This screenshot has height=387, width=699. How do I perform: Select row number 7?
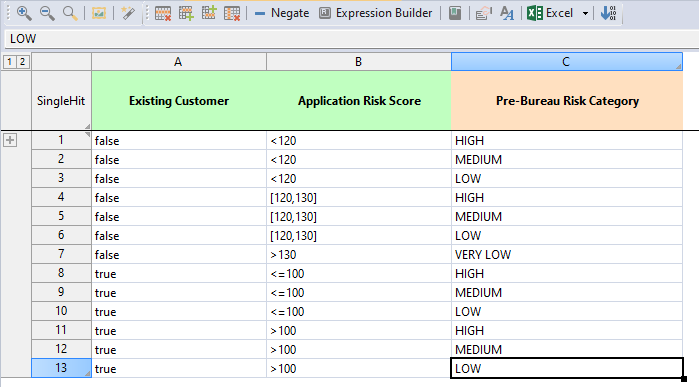point(61,255)
